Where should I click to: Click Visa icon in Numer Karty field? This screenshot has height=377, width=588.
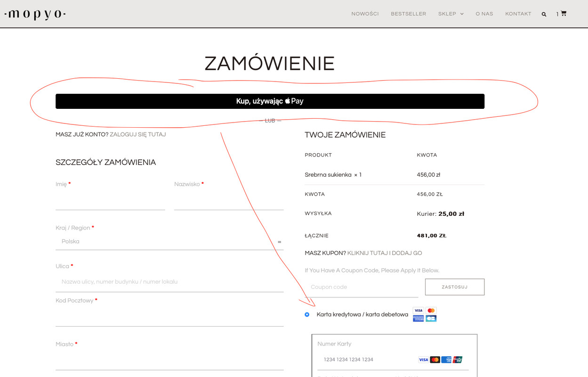424,360
